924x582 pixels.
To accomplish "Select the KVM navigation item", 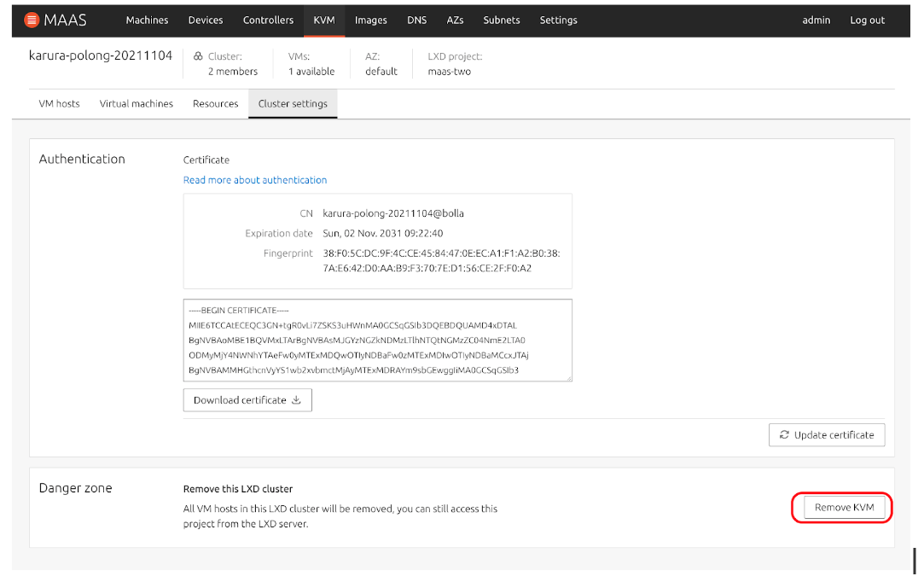I will click(x=324, y=20).
